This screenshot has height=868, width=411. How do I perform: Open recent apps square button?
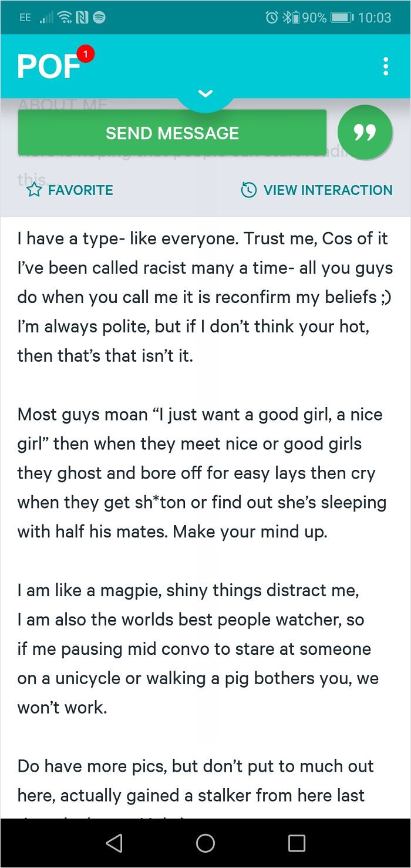click(297, 843)
